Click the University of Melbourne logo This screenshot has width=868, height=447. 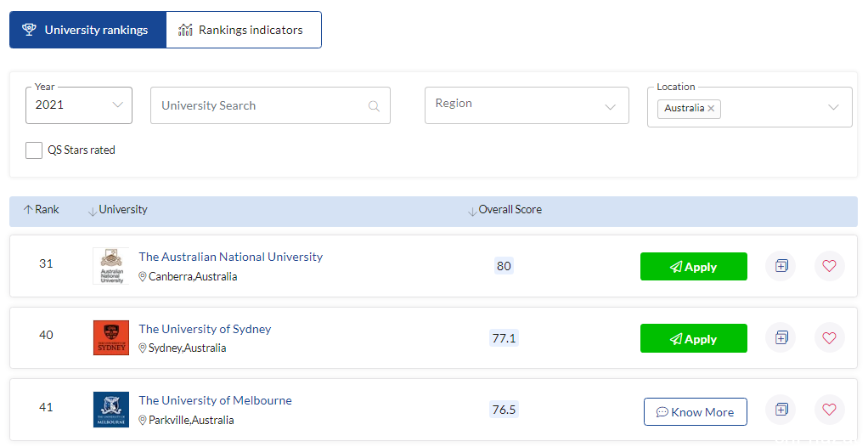(x=110, y=410)
